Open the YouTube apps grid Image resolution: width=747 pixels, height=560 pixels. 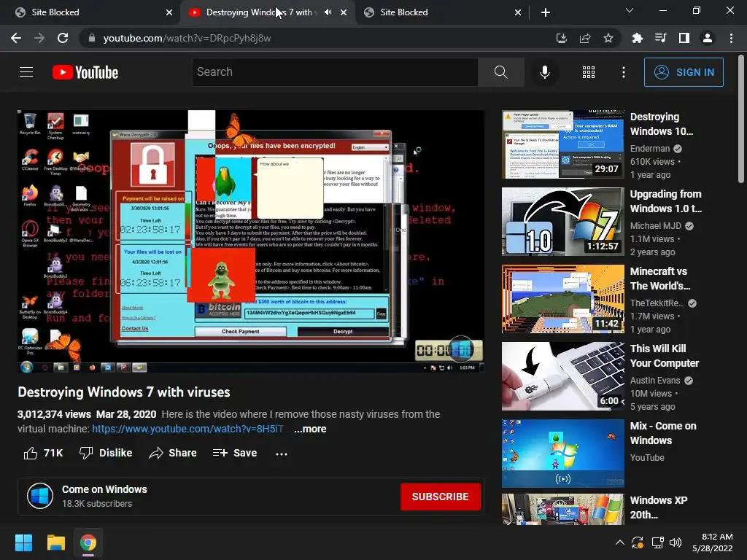tap(589, 72)
